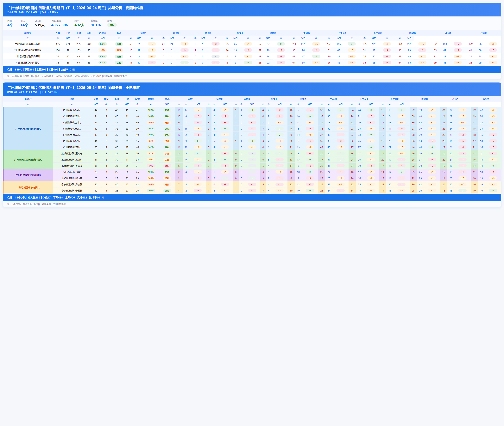Select the team row 荔城优选1队-吴满湖

tap(277, 166)
